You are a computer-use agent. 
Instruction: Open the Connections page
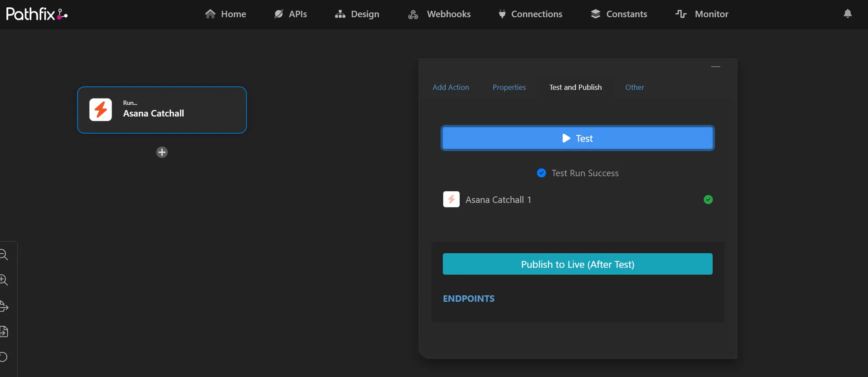(x=530, y=14)
